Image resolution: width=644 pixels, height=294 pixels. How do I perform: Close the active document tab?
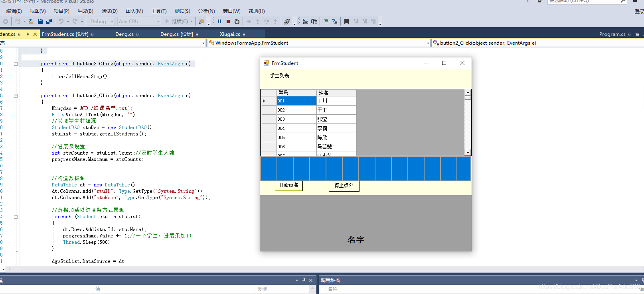point(35,34)
